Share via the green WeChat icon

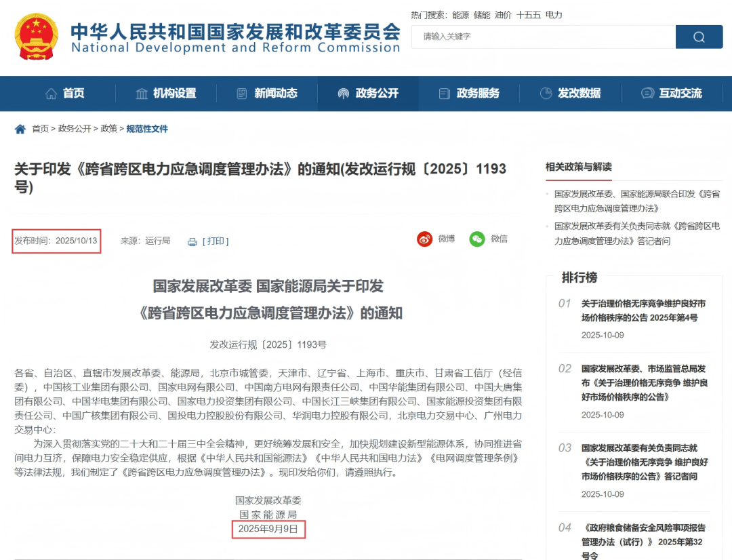(x=476, y=239)
